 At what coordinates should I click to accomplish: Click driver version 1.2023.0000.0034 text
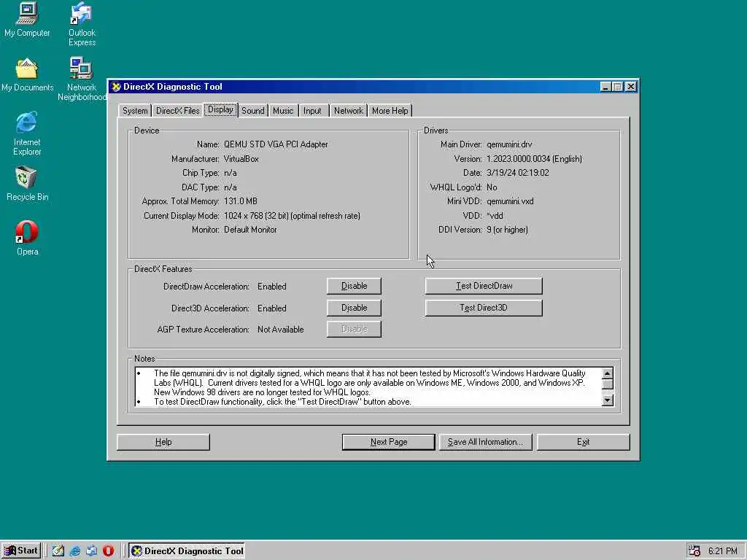(534, 159)
